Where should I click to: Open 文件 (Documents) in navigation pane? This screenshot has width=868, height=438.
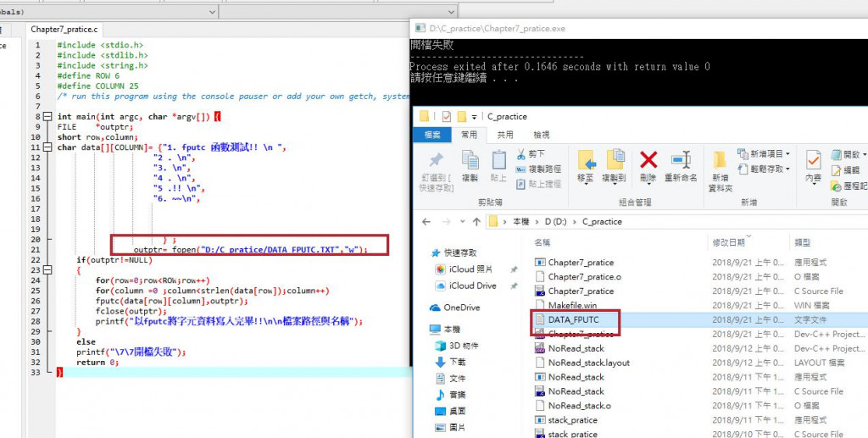click(451, 378)
